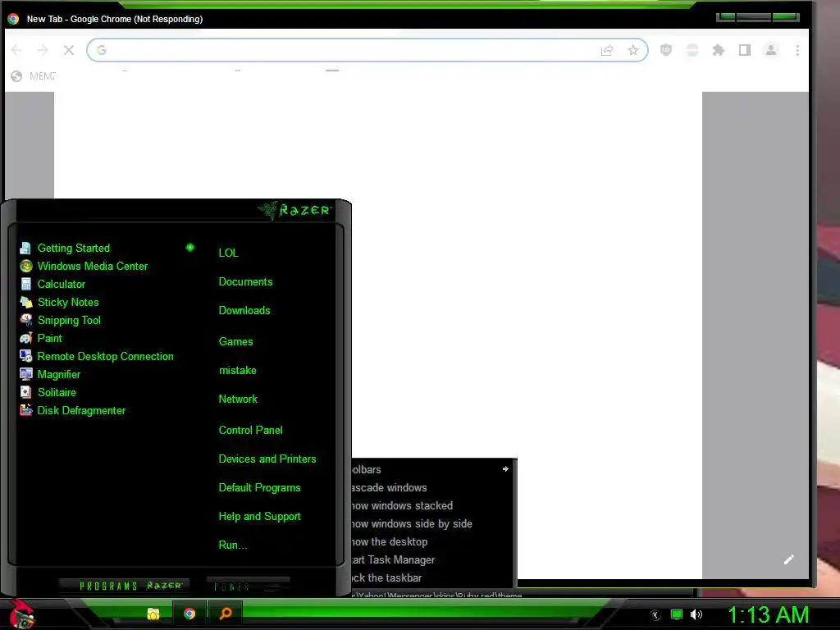
Task: Open Calculator from the start menu
Action: (61, 285)
